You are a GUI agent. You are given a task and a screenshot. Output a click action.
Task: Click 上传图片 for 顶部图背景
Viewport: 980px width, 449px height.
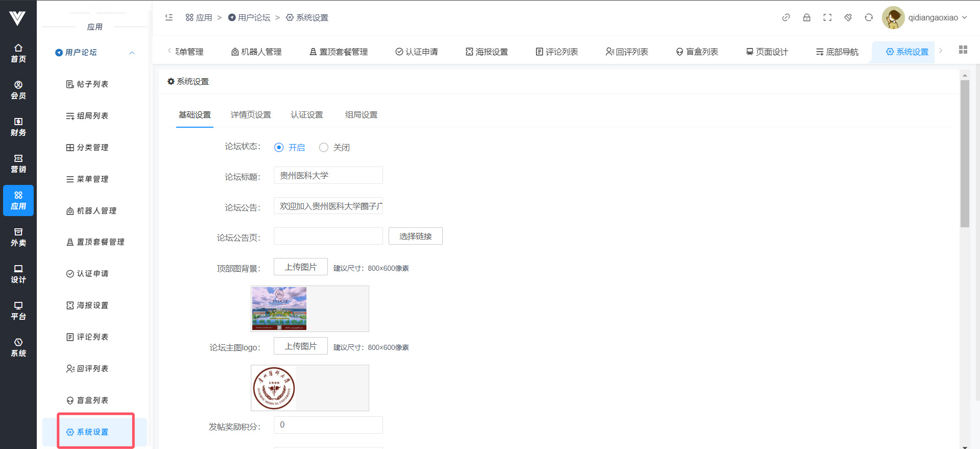[x=300, y=267]
